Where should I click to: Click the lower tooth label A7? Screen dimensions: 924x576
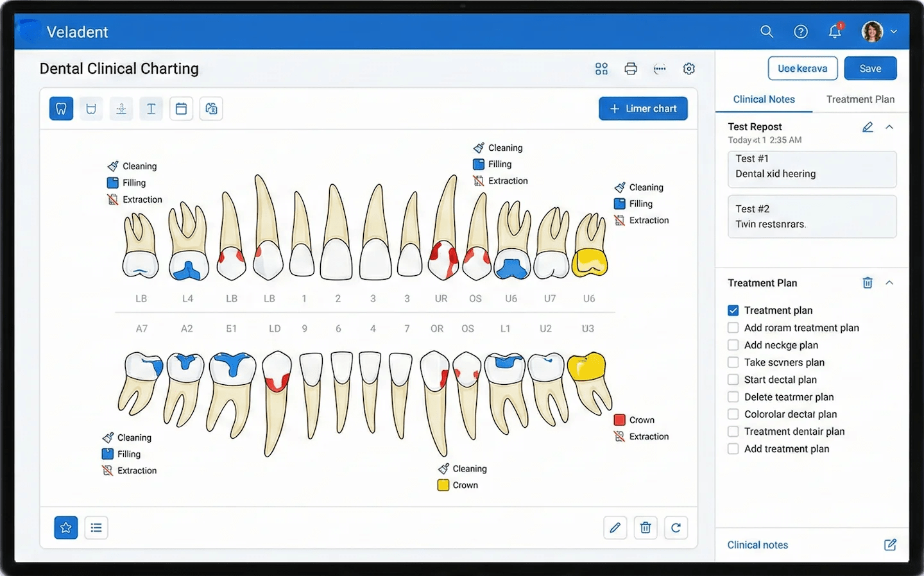tap(142, 328)
